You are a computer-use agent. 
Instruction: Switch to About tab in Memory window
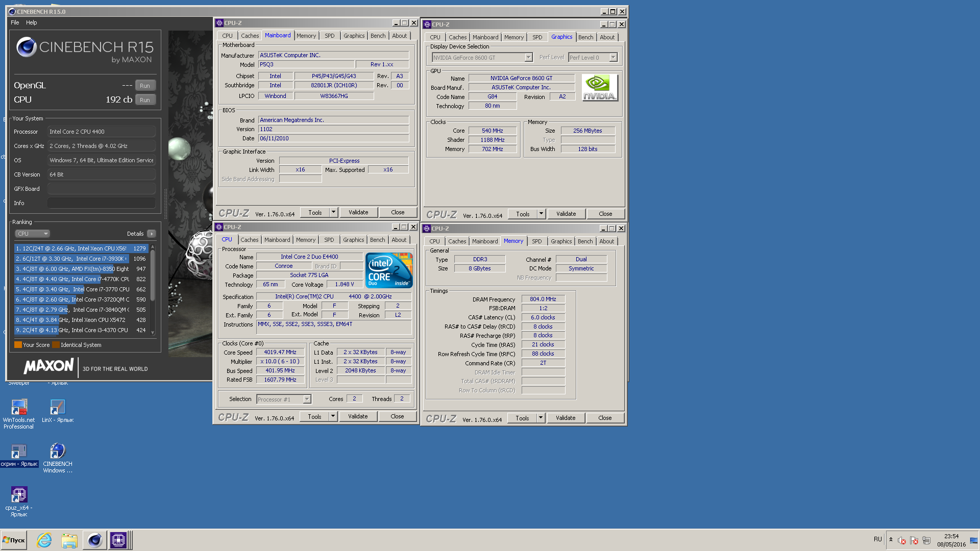(x=606, y=241)
